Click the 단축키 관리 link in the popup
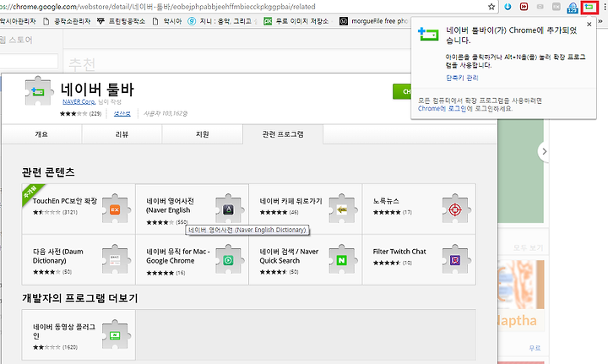This screenshot has width=608, height=364. point(462,78)
